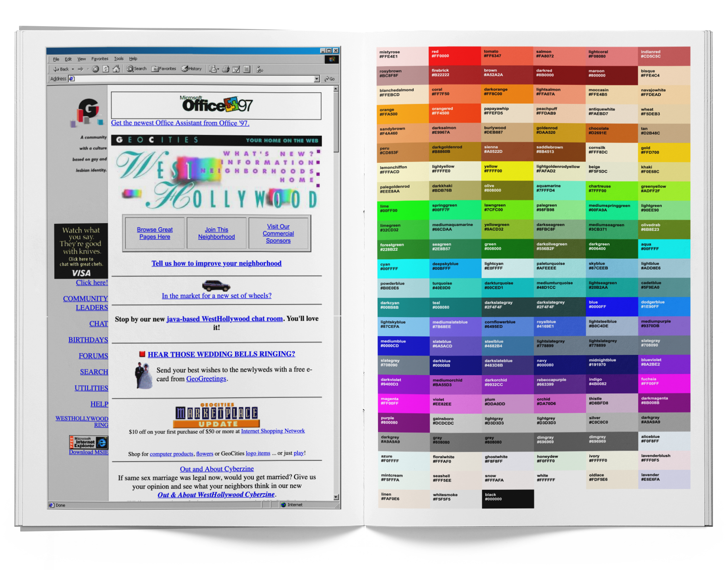
Task: Open the Favorites toolbar button
Action: [x=164, y=69]
